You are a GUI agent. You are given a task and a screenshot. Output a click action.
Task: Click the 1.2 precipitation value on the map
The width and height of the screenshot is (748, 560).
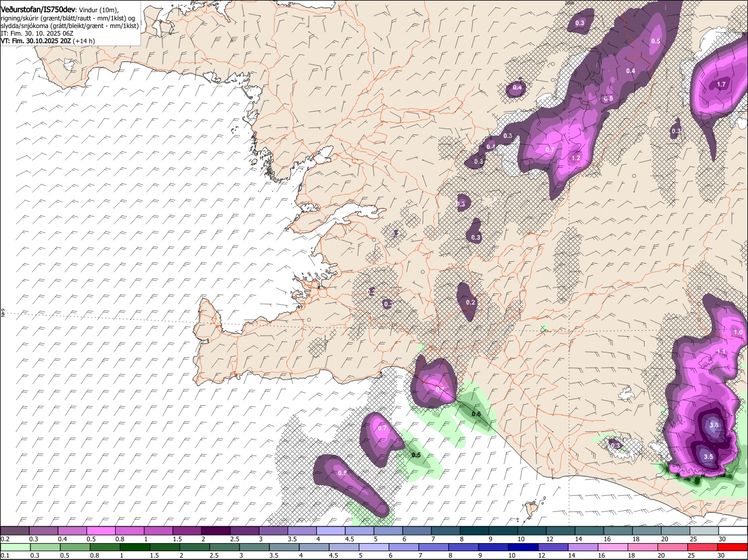(x=576, y=158)
